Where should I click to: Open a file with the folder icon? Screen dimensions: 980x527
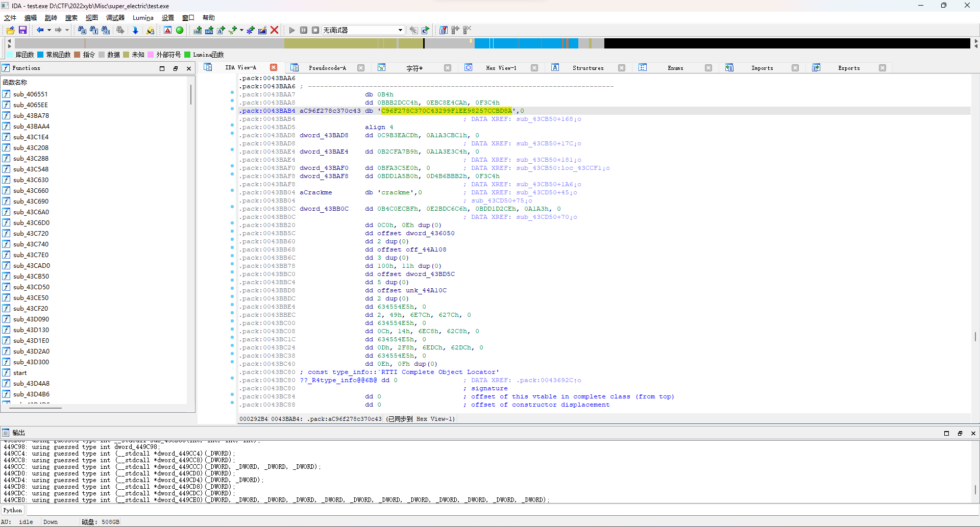(x=10, y=31)
